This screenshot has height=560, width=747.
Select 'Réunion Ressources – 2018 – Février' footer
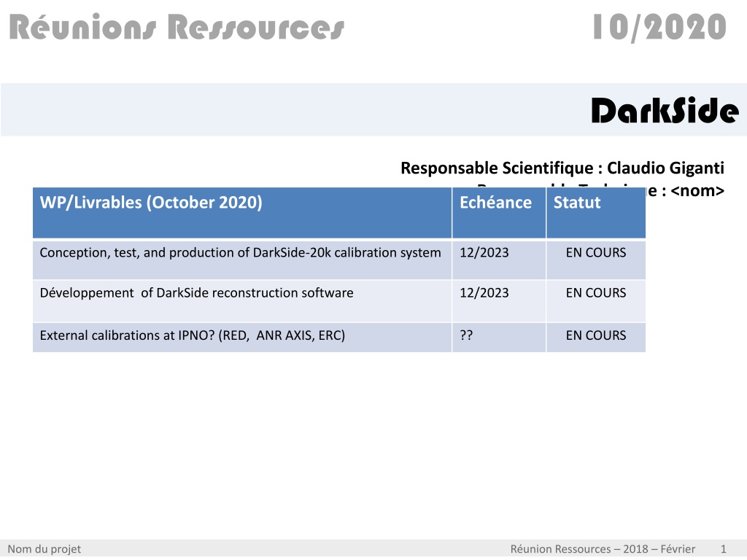click(x=603, y=549)
